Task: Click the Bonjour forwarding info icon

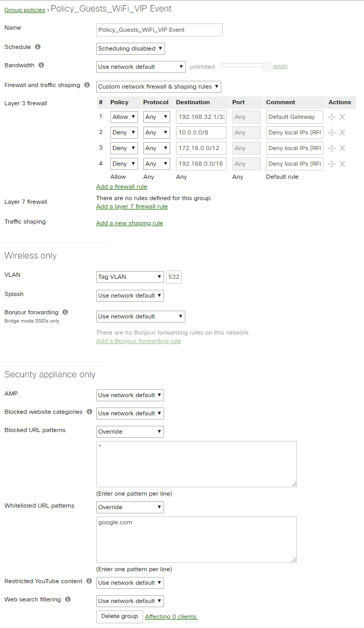Action: [65, 312]
